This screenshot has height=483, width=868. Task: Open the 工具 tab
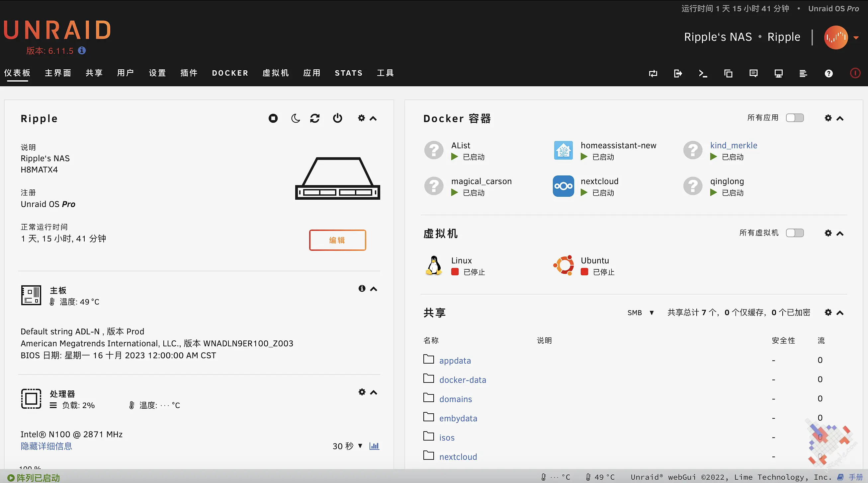(x=386, y=73)
